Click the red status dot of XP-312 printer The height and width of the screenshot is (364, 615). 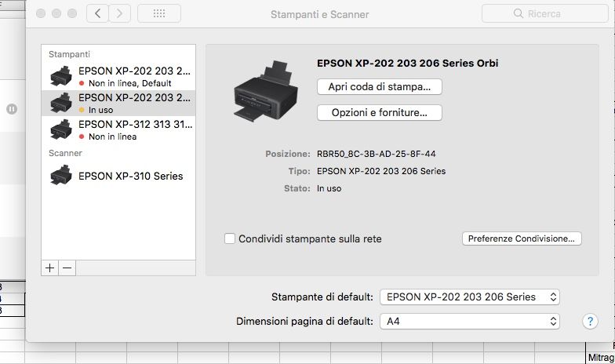[x=82, y=136]
